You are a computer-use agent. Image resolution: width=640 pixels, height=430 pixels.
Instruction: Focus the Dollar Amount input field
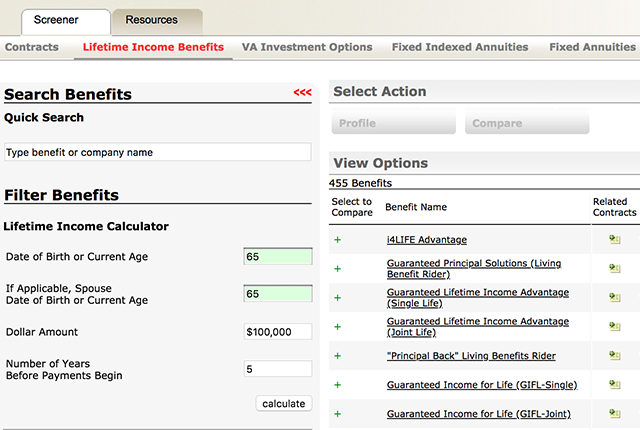point(278,332)
